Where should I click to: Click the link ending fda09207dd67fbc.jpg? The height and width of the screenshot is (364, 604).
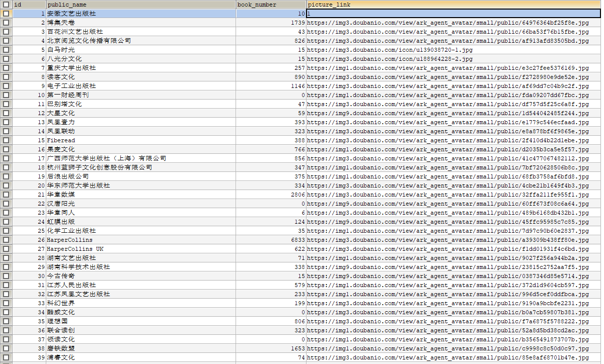(x=454, y=95)
